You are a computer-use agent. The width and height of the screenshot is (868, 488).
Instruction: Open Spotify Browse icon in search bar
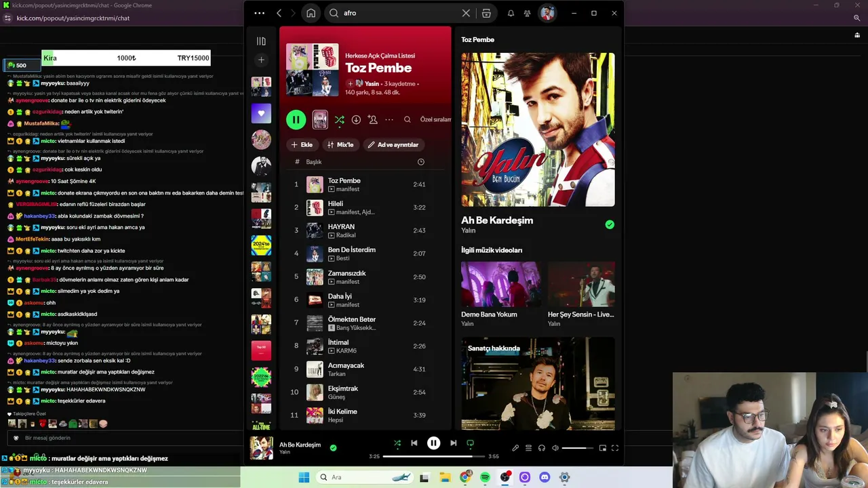486,13
